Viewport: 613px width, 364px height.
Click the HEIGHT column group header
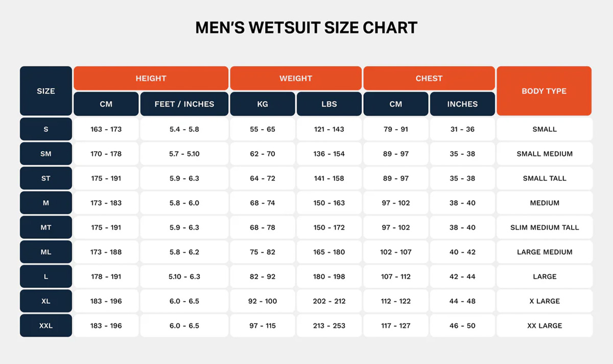click(x=151, y=79)
